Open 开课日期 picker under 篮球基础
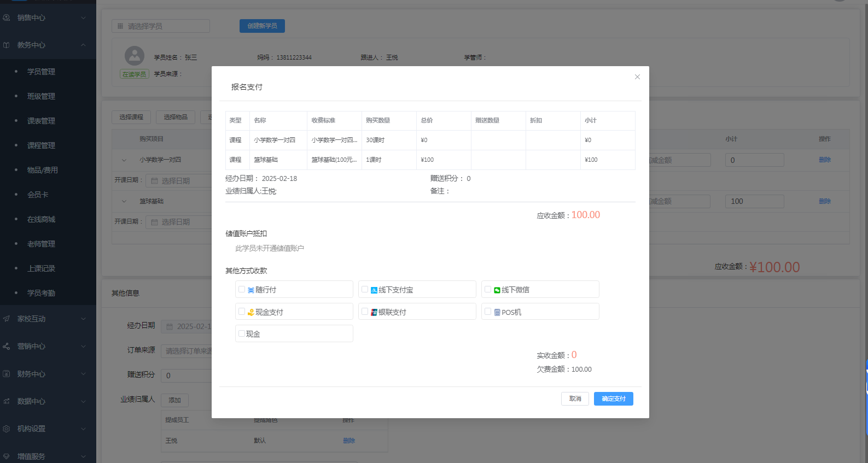The width and height of the screenshot is (868, 463). pos(178,222)
